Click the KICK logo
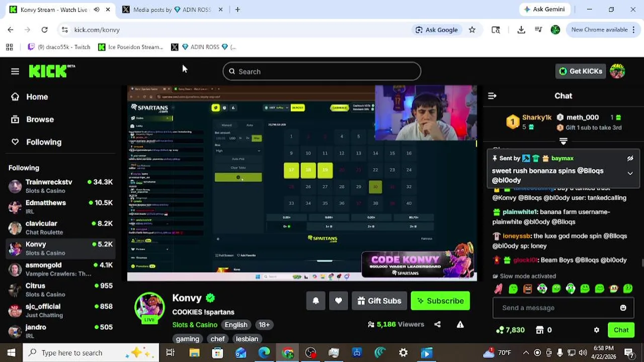The image size is (644, 362). click(51, 71)
